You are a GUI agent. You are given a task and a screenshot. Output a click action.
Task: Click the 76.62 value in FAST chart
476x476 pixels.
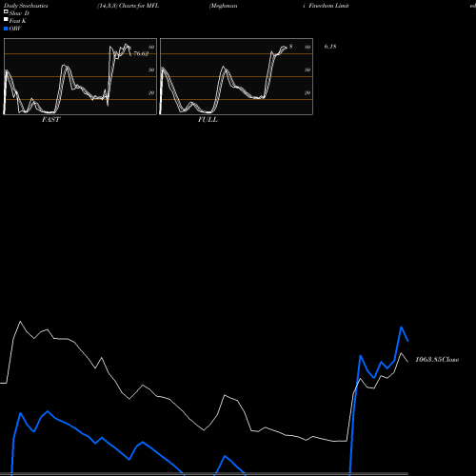pos(141,53)
